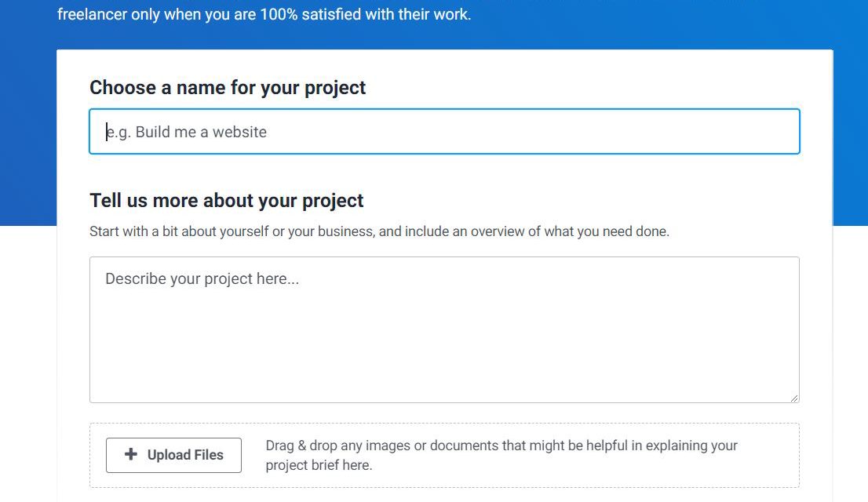
Task: Click the project name input field
Action: coord(444,132)
